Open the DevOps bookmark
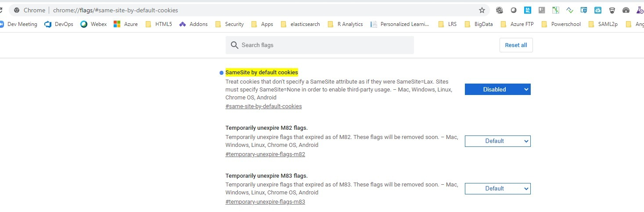 click(59, 24)
